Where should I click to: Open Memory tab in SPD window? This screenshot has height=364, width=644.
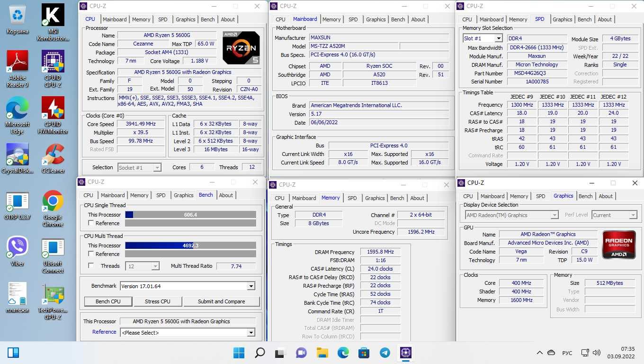(518, 19)
